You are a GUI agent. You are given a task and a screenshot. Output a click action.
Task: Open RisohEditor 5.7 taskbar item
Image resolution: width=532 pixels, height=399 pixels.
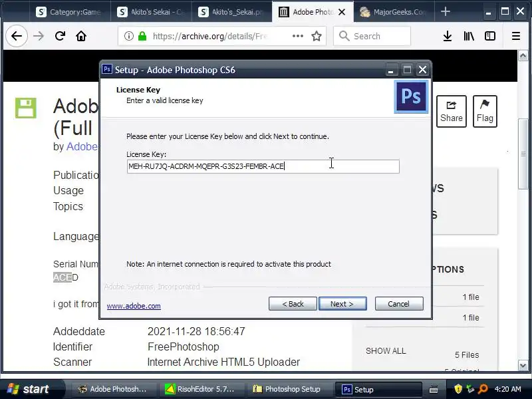tap(202, 389)
